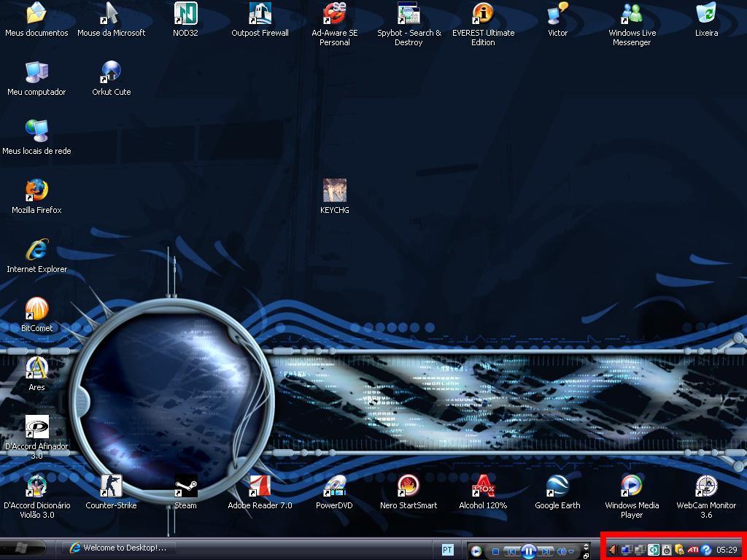
Task: Restore Media Player window from taskbar toolbar
Action: (587, 555)
